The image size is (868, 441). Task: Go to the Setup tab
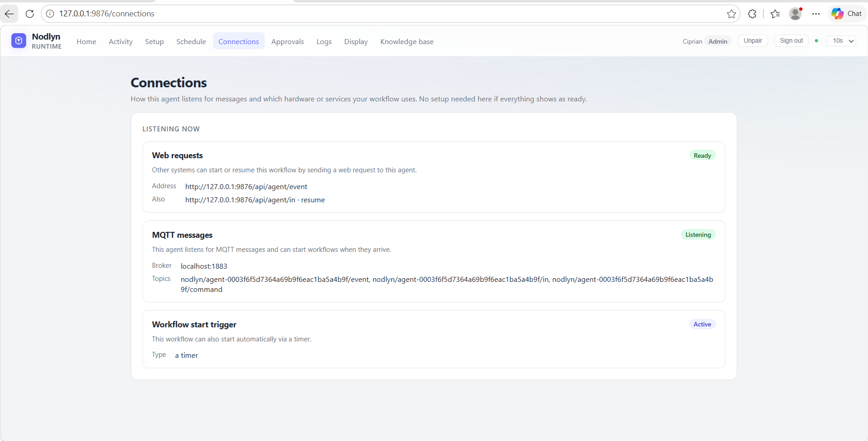click(154, 41)
